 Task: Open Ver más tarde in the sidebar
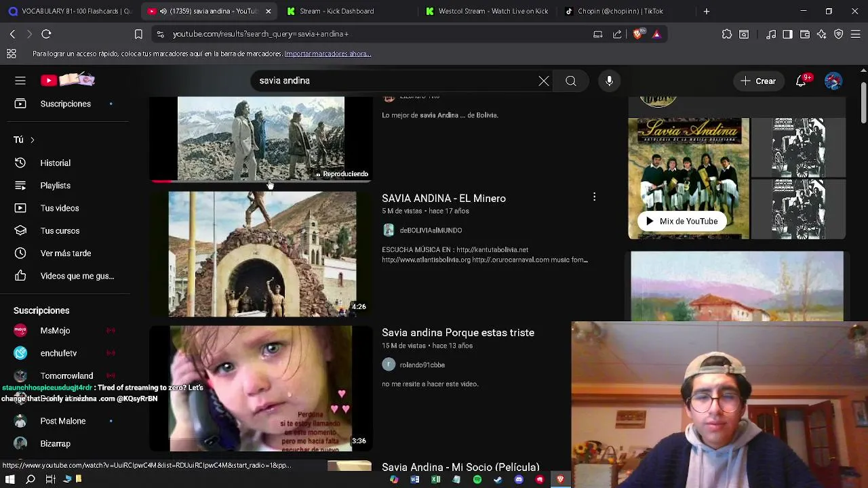[65, 253]
